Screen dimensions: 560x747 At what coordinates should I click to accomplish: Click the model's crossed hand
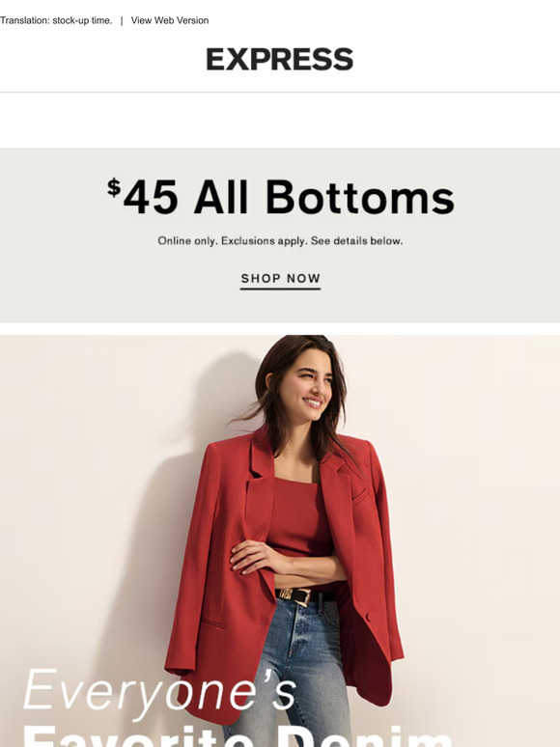click(x=255, y=558)
